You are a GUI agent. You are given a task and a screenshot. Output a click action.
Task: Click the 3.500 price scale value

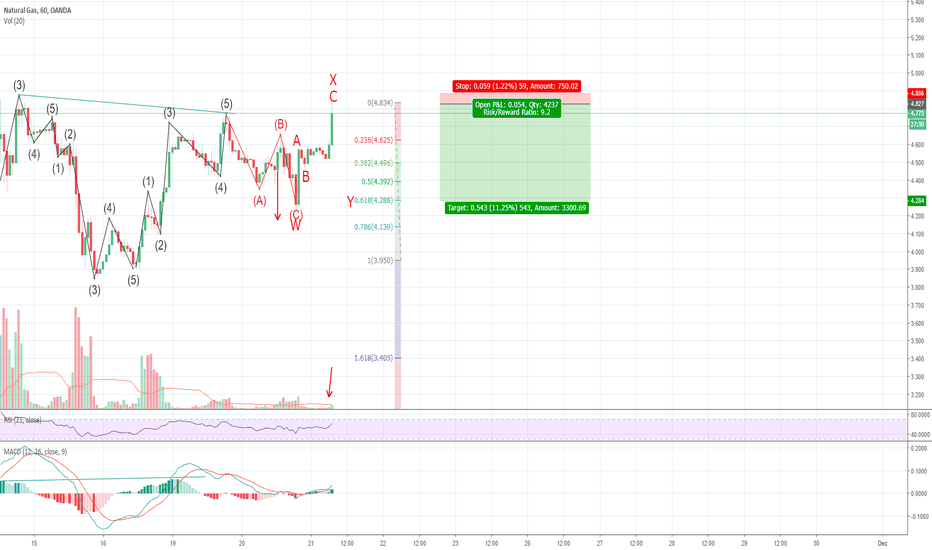[x=917, y=341]
